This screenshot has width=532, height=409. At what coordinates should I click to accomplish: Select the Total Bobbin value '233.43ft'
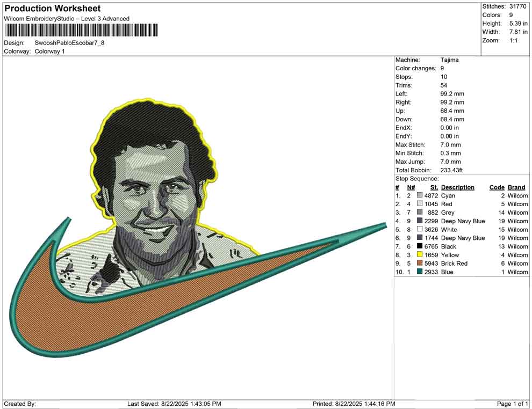(451, 170)
